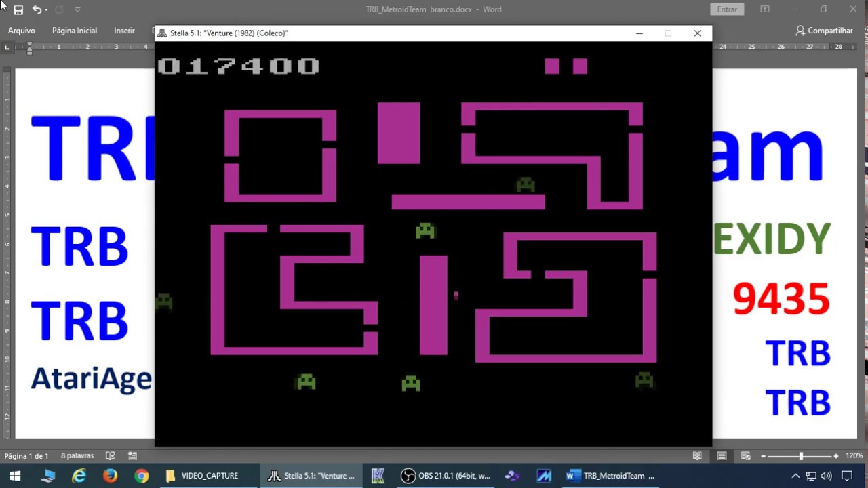
Task: Minimize the Stella emulator window
Action: (639, 33)
